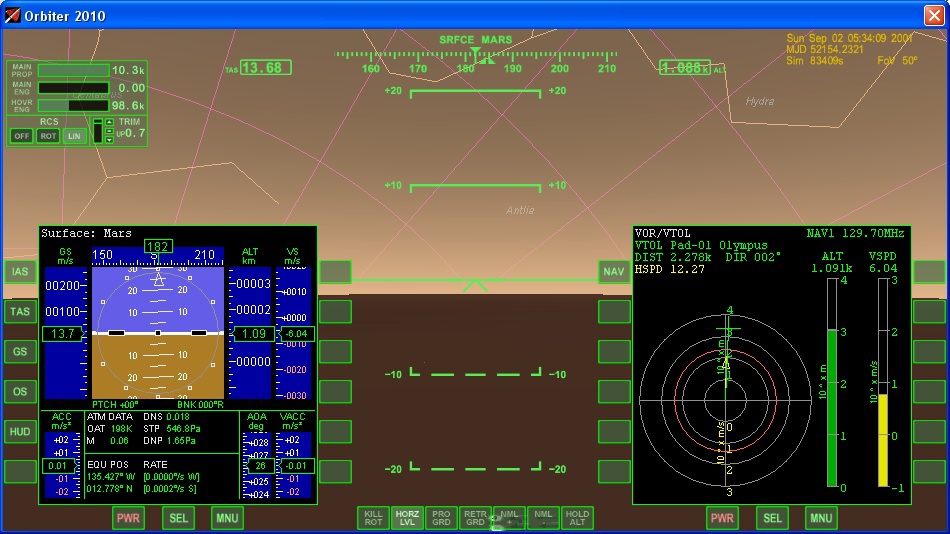Click the trim center reset button
The height and width of the screenshot is (534, 950).
click(109, 131)
